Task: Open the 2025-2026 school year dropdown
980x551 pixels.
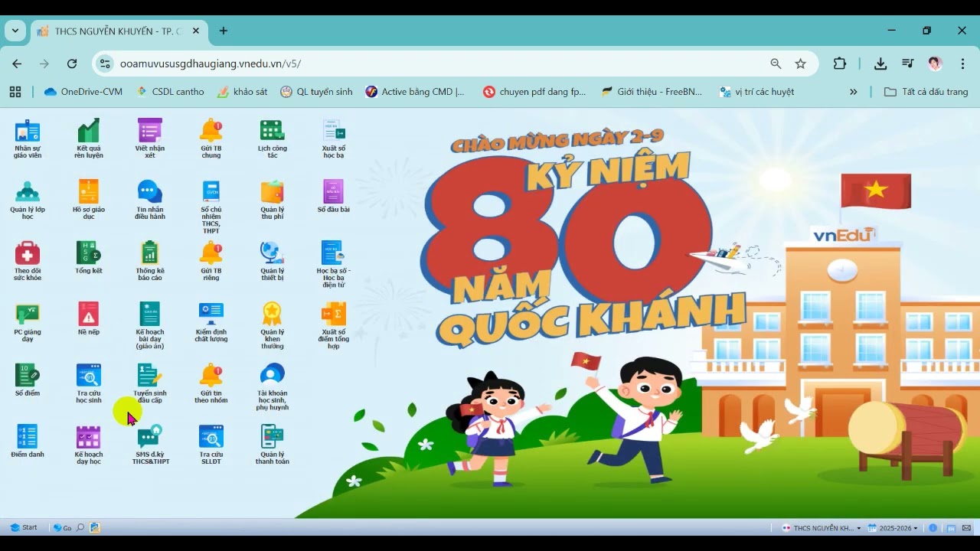Action: point(893,528)
